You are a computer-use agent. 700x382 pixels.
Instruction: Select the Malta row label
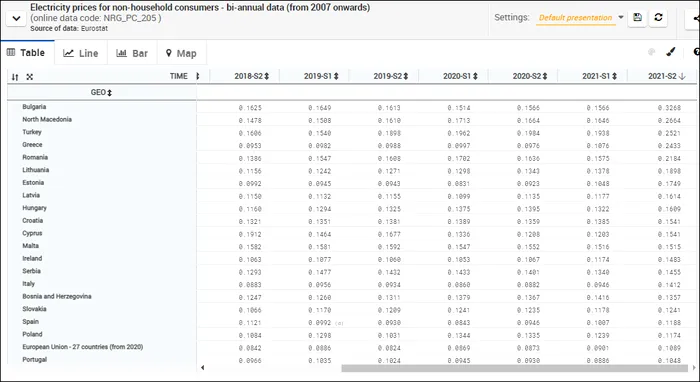click(x=30, y=245)
